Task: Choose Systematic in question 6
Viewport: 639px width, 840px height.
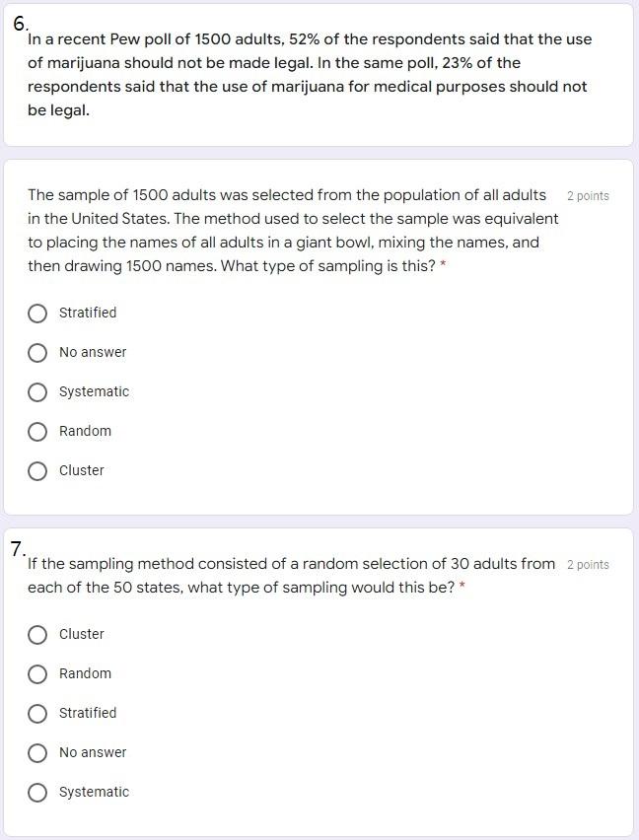Action: click(37, 391)
